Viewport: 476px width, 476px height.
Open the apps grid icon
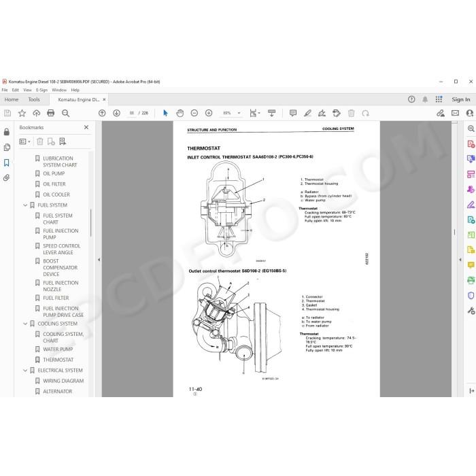coord(439,99)
